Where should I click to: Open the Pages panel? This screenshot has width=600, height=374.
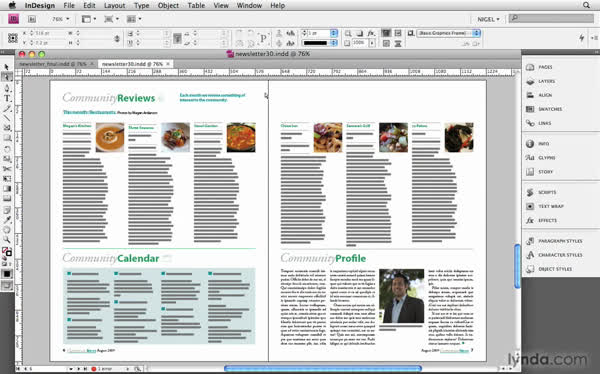(x=545, y=67)
